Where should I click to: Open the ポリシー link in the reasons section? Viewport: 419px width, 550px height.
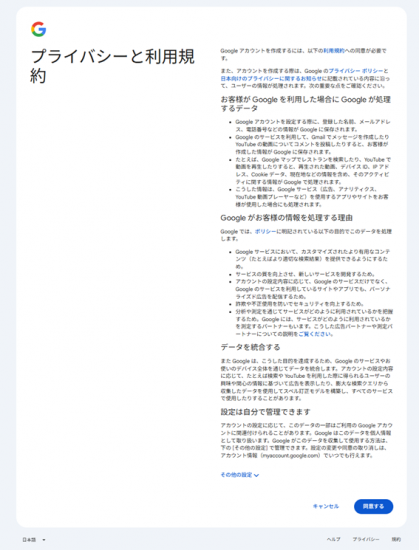point(265,232)
